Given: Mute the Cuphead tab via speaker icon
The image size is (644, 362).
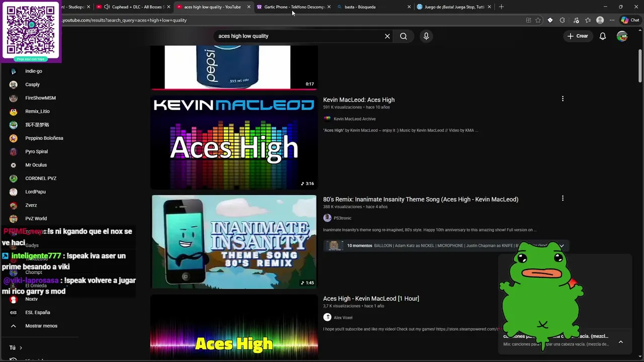Looking at the screenshot, I should point(107,7).
